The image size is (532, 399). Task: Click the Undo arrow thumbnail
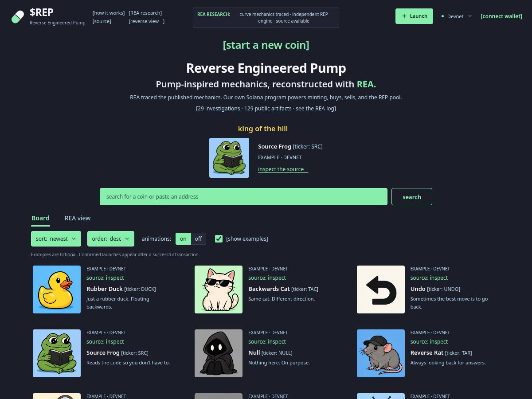tap(381, 289)
